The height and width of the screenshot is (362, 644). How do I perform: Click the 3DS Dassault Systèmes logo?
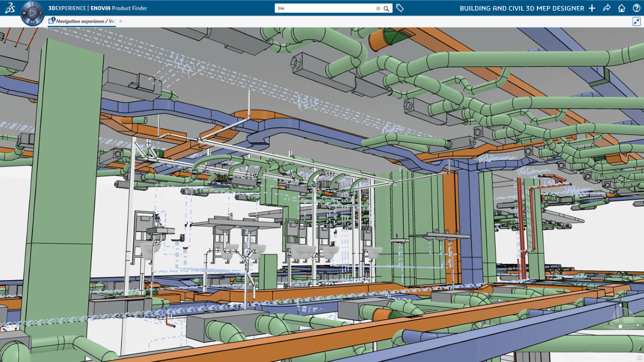coord(10,8)
